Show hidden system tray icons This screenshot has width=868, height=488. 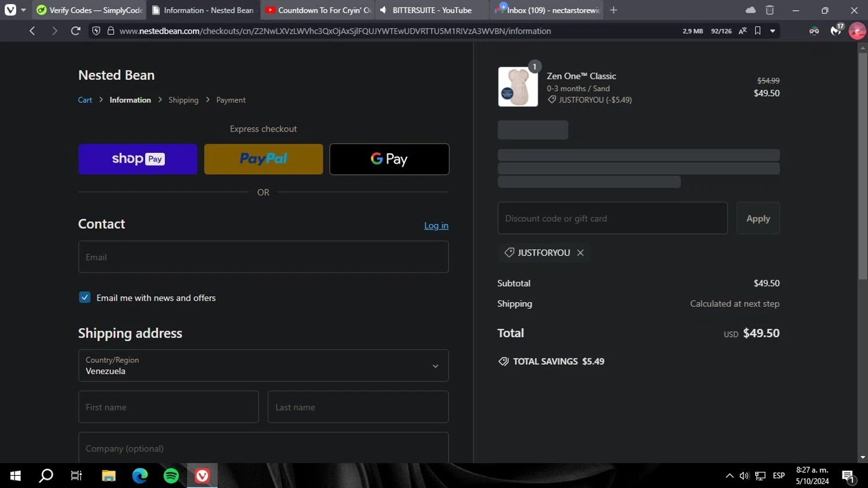(x=730, y=476)
